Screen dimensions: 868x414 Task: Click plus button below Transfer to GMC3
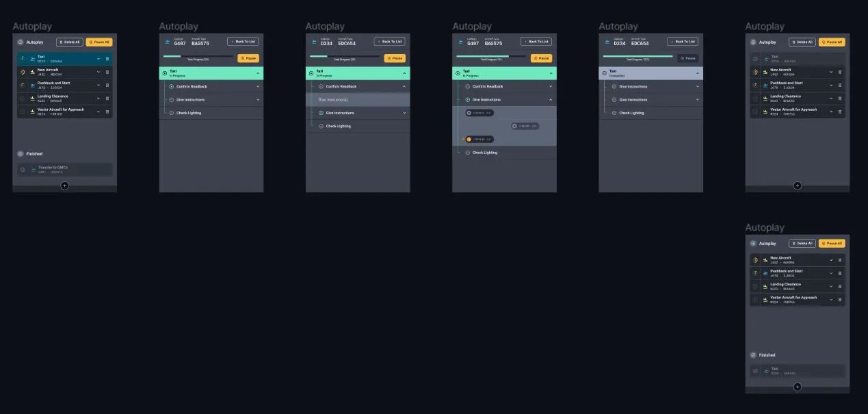[64, 185]
